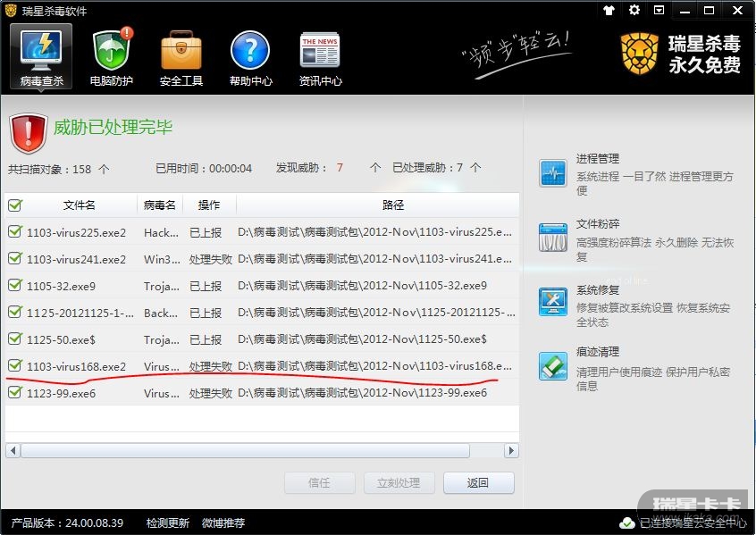Uncheck 1123-99.exe6 row checkbox
Image resolution: width=756 pixels, height=535 pixels.
[15, 393]
